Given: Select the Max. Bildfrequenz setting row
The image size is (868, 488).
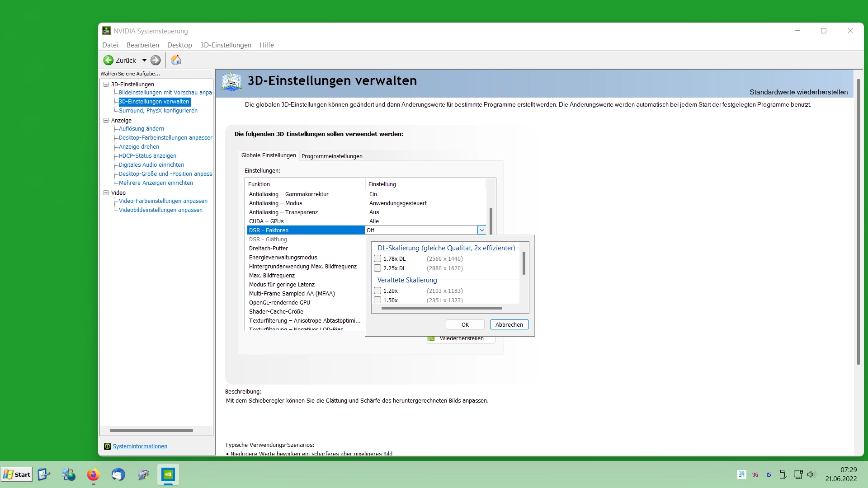Looking at the screenshot, I should click(x=306, y=276).
